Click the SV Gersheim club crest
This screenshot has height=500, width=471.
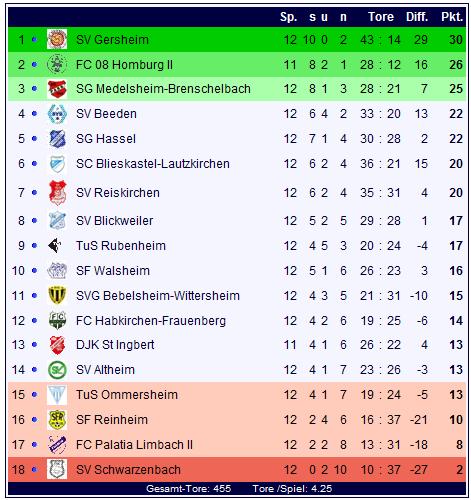[x=57, y=39]
